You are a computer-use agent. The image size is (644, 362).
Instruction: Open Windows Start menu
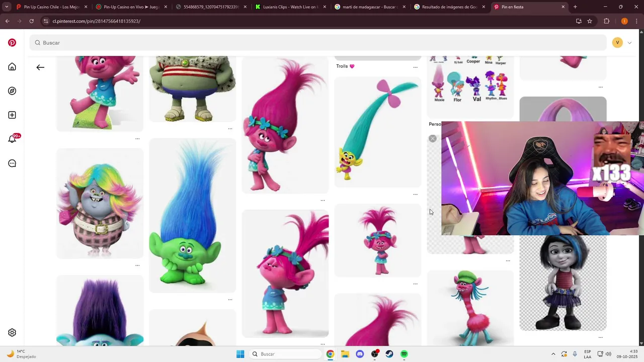[x=240, y=354]
